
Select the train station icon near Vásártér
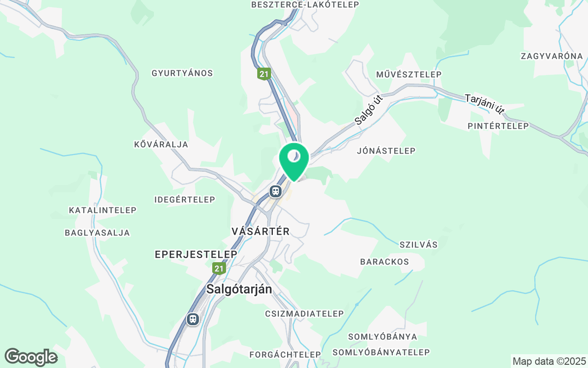tap(276, 190)
